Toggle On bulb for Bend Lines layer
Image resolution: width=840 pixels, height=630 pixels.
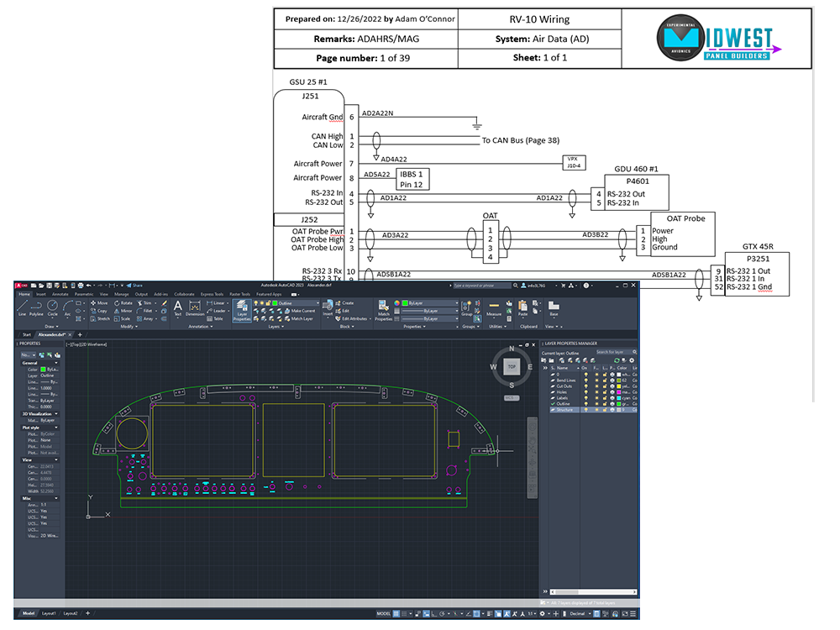[585, 381]
